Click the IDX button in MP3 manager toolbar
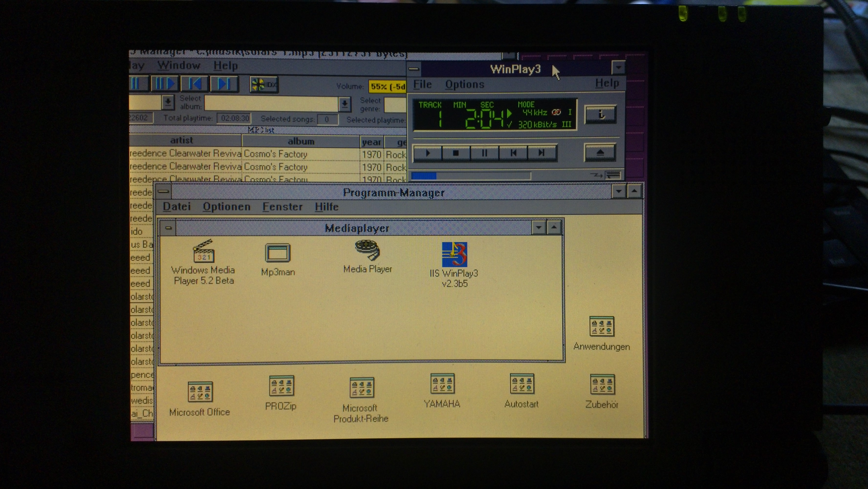 (263, 84)
